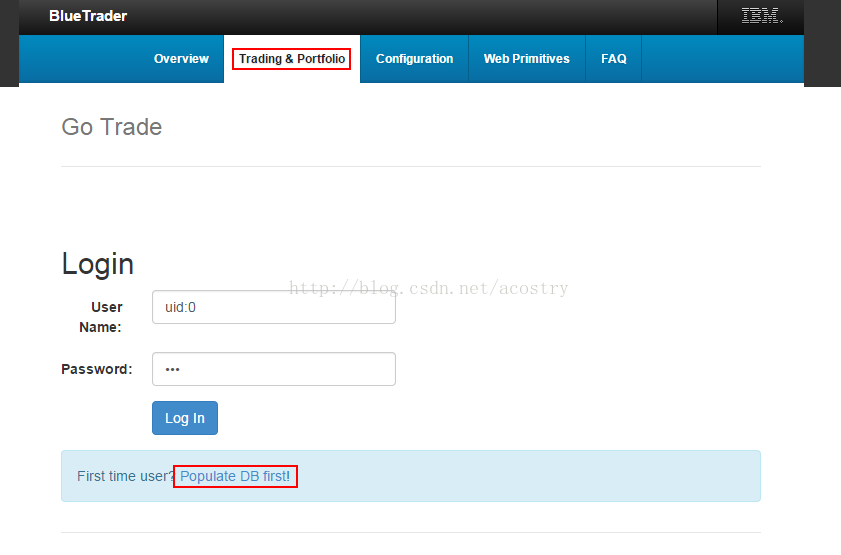The width and height of the screenshot is (841, 555).
Task: Click the User Name field label
Action: (x=106, y=316)
